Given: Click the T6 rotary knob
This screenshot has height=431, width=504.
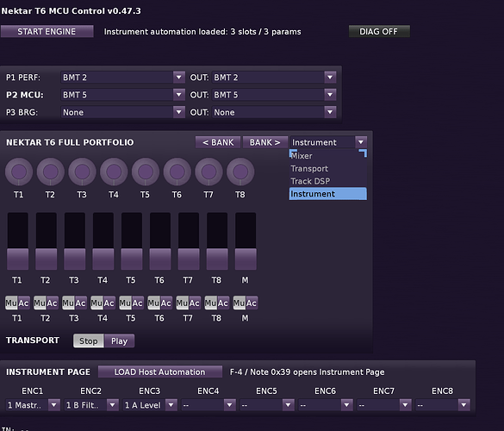Looking at the screenshot, I should tap(177, 172).
